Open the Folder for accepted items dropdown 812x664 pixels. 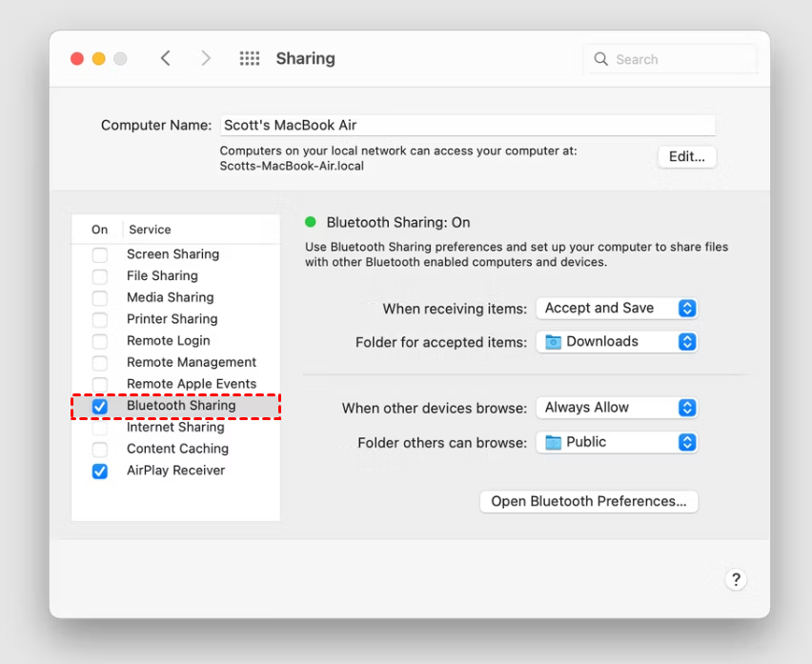(x=617, y=342)
